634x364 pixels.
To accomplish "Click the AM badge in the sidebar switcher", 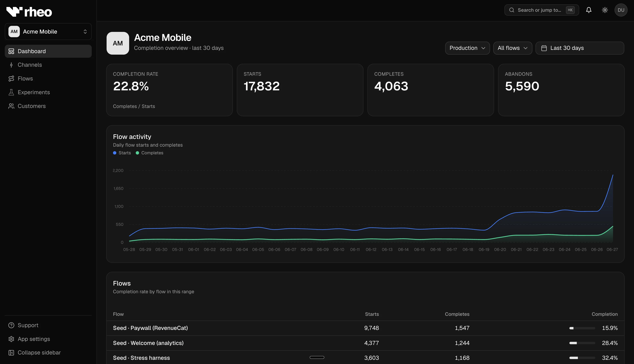I will pyautogui.click(x=14, y=32).
